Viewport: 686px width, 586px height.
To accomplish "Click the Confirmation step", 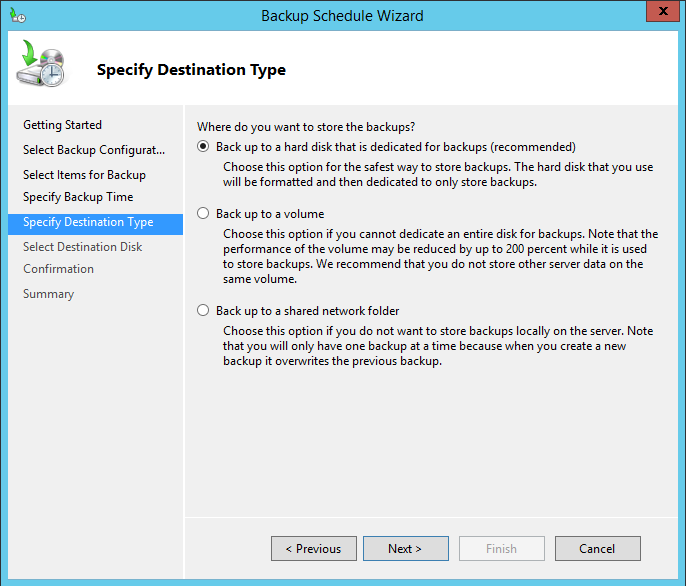I will pos(59,269).
